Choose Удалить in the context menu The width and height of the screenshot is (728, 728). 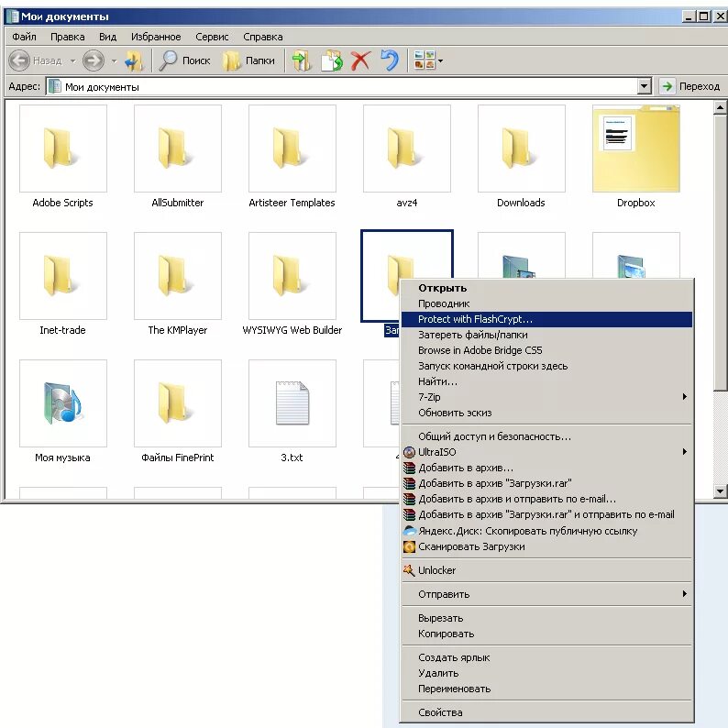[547, 673]
